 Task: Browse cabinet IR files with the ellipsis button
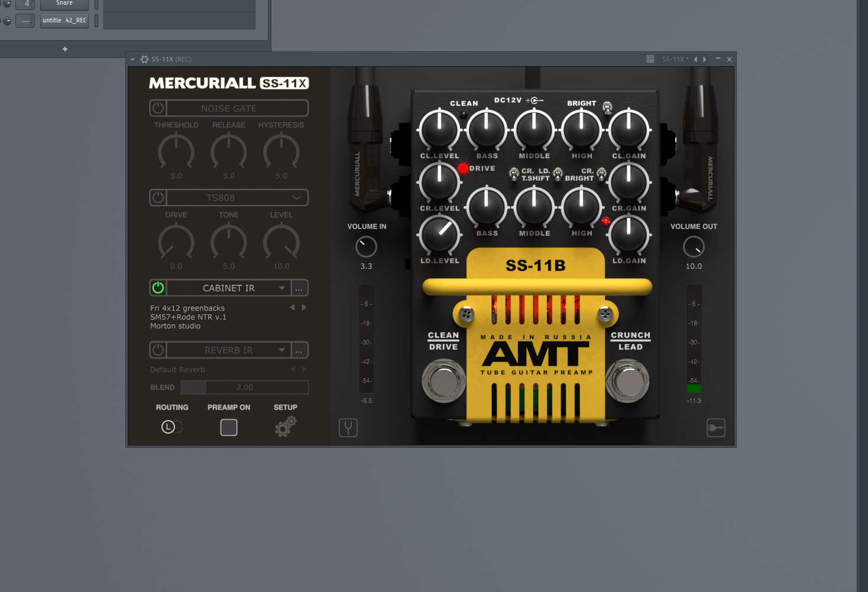[x=299, y=288]
